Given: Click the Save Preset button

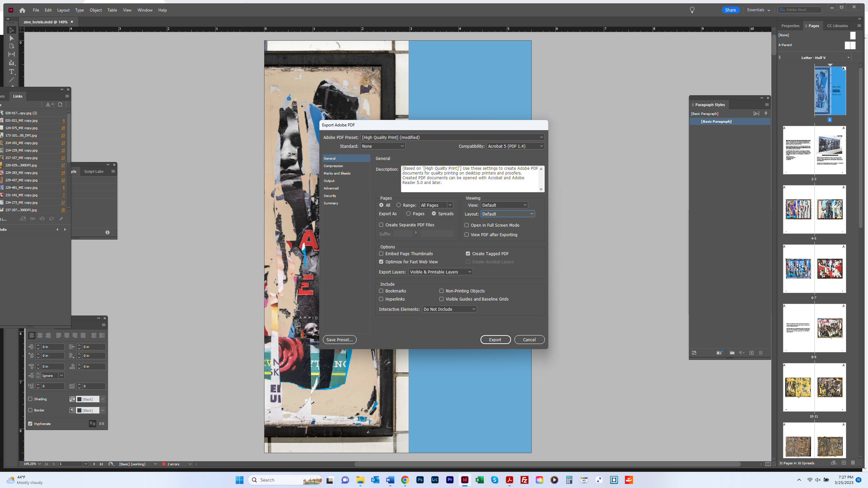Looking at the screenshot, I should (339, 340).
